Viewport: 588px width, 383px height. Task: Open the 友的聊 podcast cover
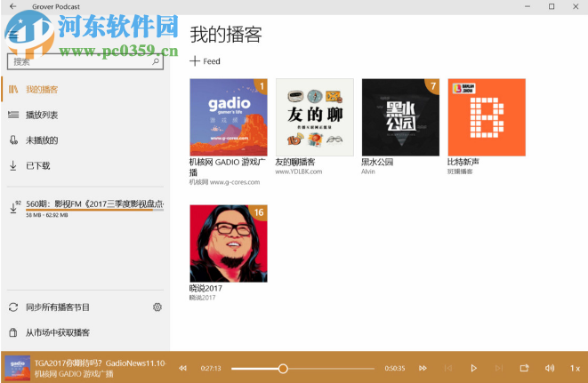click(x=315, y=117)
